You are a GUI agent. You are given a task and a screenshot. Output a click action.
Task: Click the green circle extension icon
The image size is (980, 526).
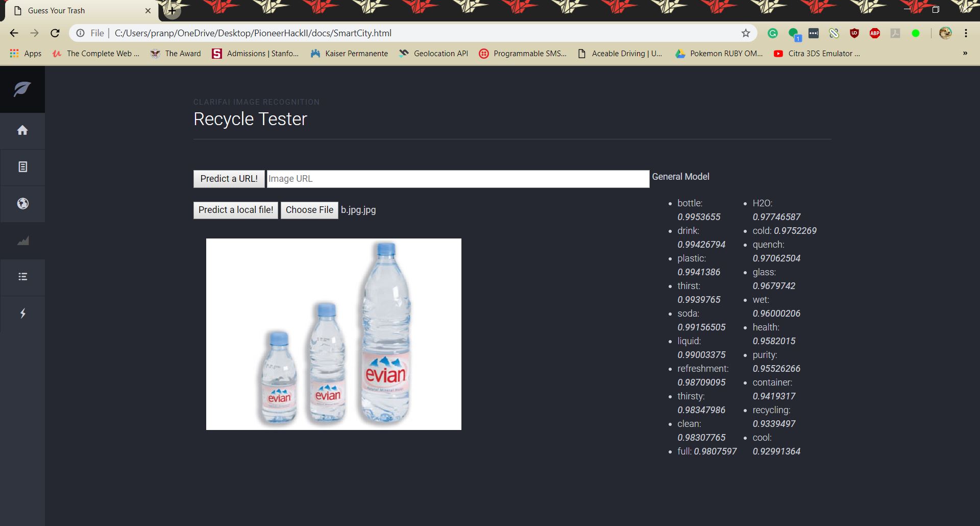pyautogui.click(x=916, y=33)
